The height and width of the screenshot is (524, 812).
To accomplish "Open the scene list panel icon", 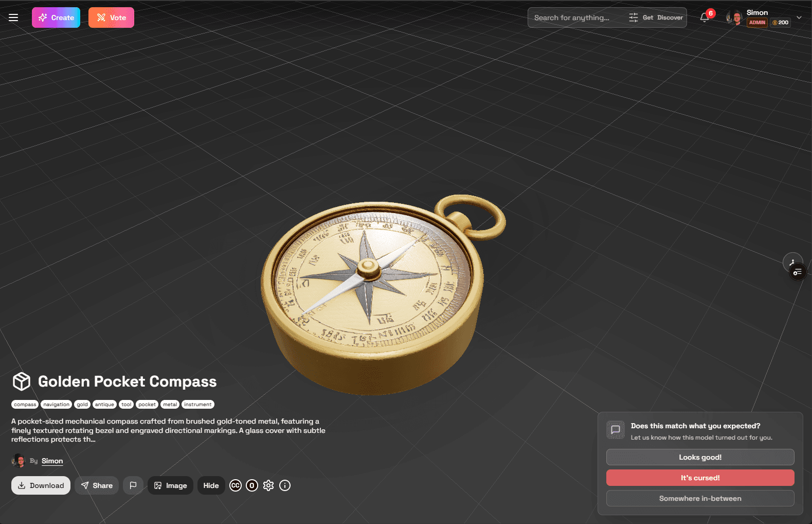I will point(798,272).
